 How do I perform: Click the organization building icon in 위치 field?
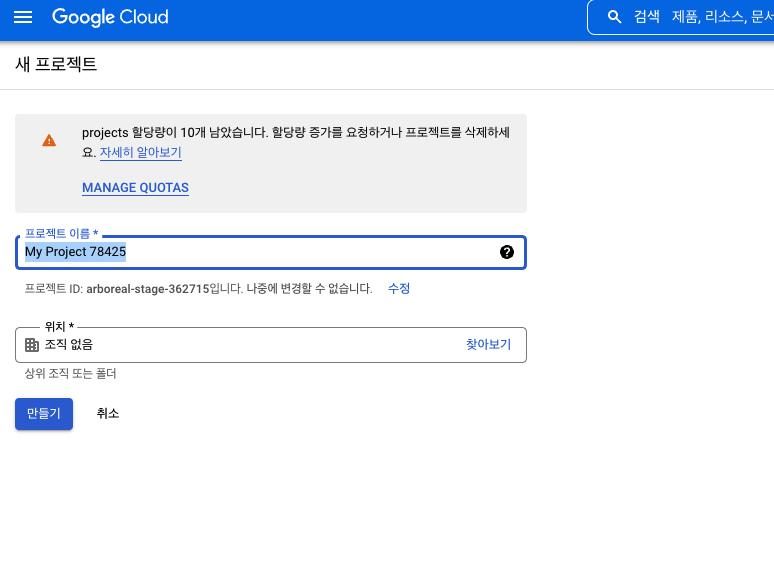click(x=32, y=345)
